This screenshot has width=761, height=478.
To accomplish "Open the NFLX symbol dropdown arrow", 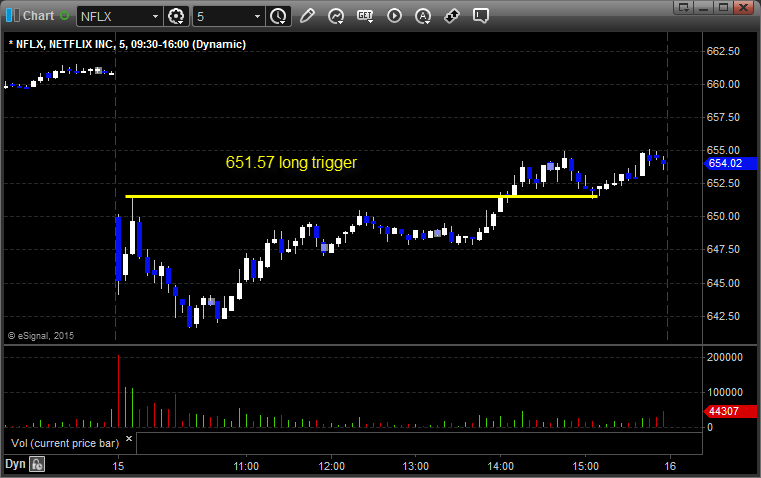I will click(155, 16).
